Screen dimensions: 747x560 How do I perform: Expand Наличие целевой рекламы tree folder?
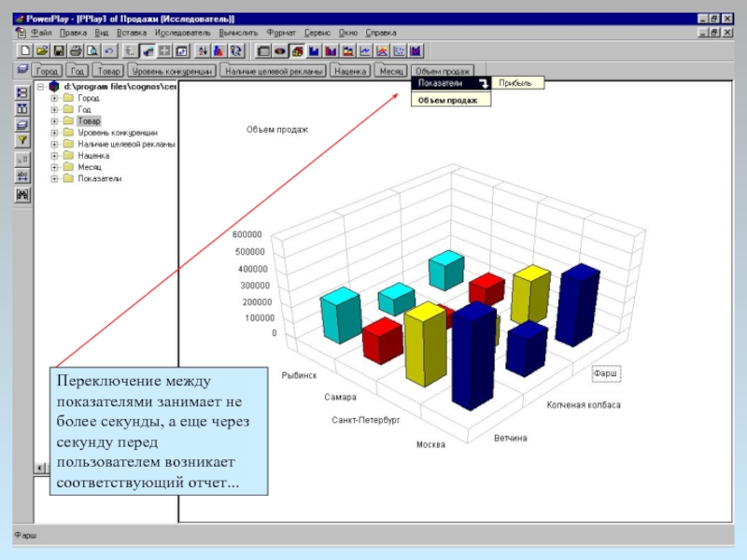[x=54, y=144]
